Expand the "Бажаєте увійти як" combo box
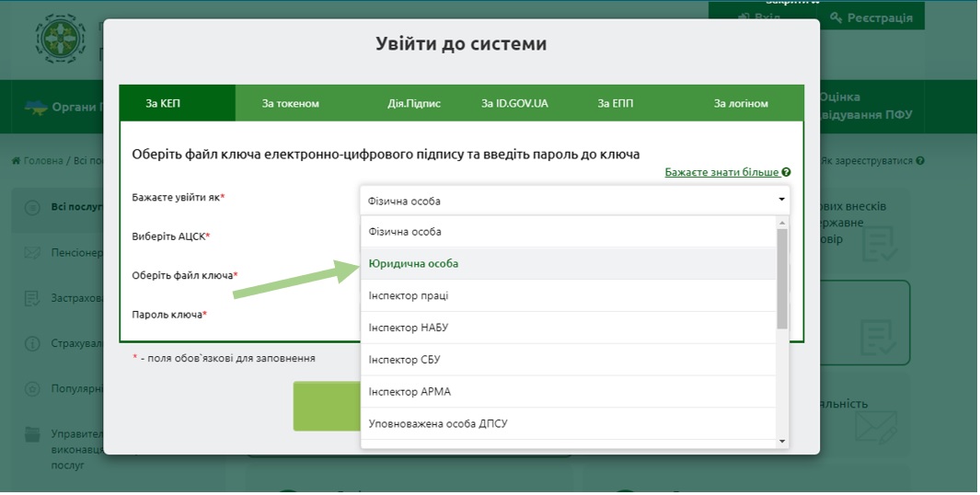 (574, 200)
